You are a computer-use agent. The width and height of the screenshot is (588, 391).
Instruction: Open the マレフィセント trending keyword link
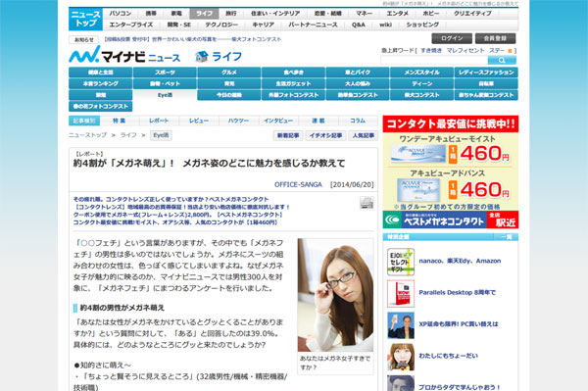point(465,51)
